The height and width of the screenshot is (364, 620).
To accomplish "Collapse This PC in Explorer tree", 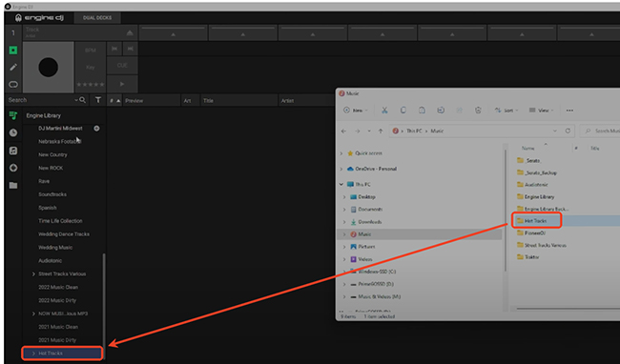I will [341, 184].
